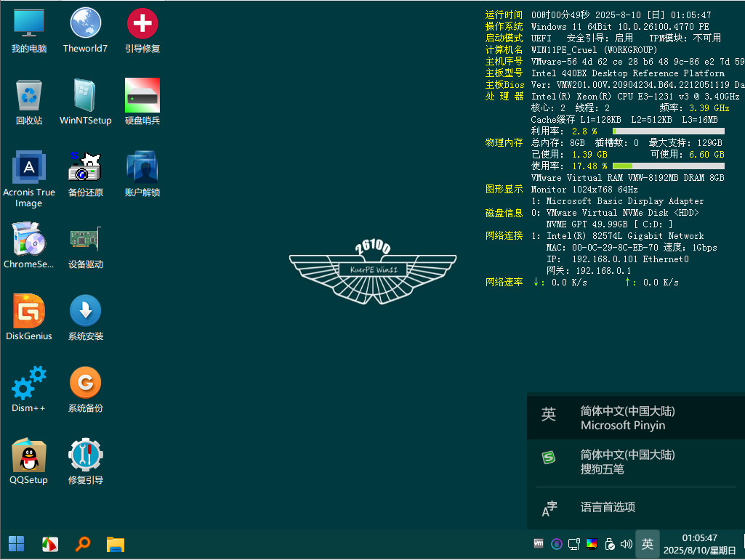Viewport: 745px width, 560px height.
Task: Open the volume speaker tray icon
Action: tap(627, 544)
